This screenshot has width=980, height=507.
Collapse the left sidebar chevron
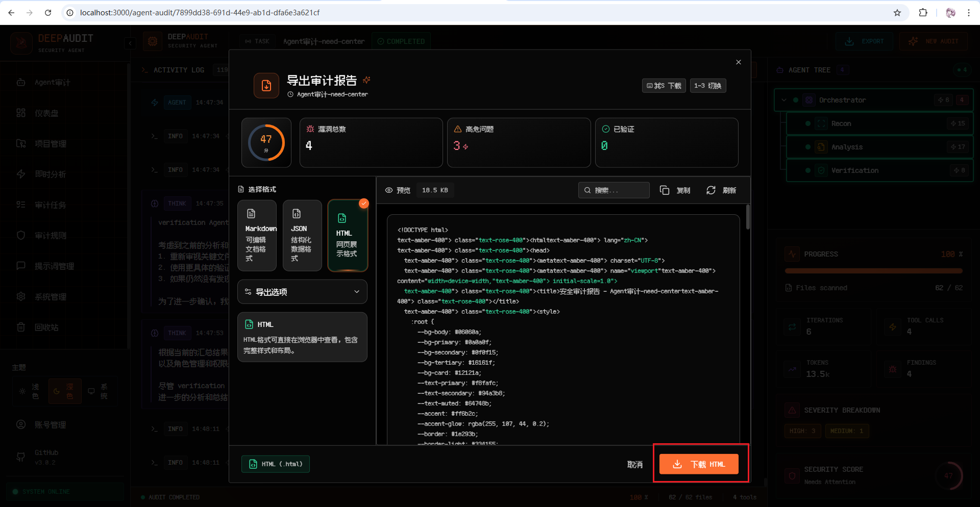130,43
